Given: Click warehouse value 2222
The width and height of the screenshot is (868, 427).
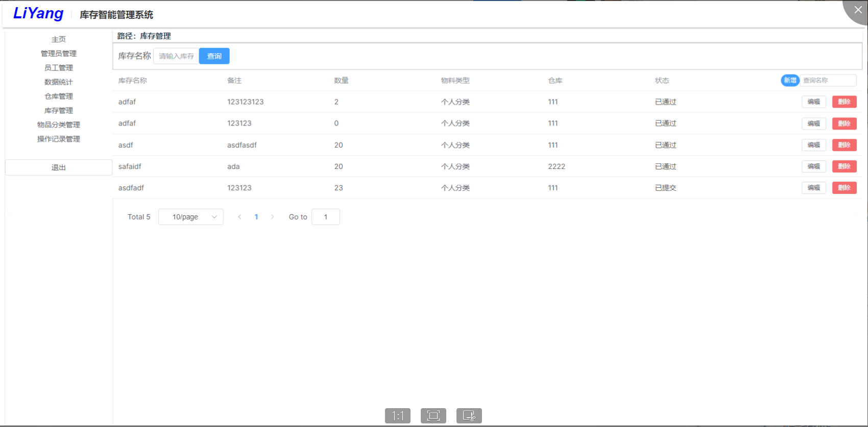Looking at the screenshot, I should click(557, 166).
